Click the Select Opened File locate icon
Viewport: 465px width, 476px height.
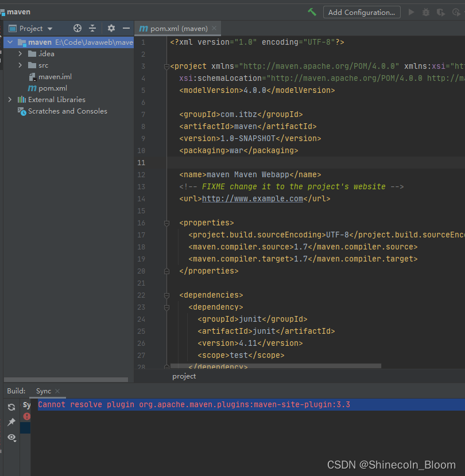pyautogui.click(x=77, y=28)
